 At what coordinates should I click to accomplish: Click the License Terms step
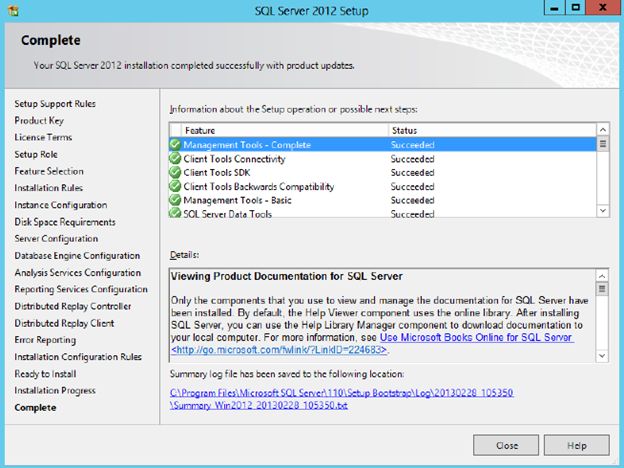pos(43,137)
